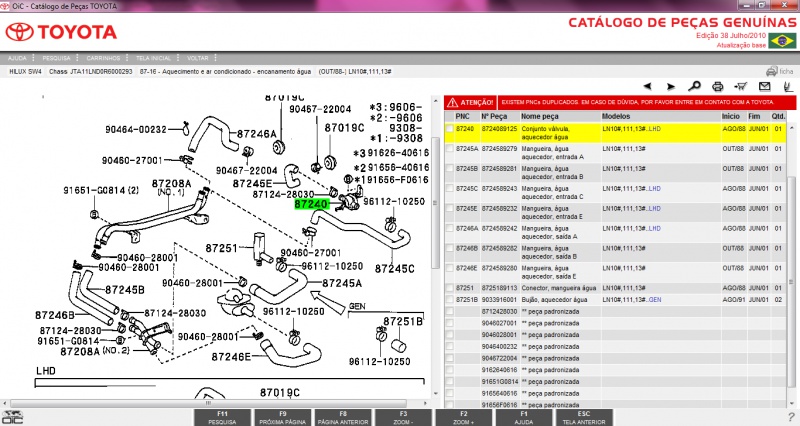
Task: Click the 87251 label in diagram
Action: [221, 248]
